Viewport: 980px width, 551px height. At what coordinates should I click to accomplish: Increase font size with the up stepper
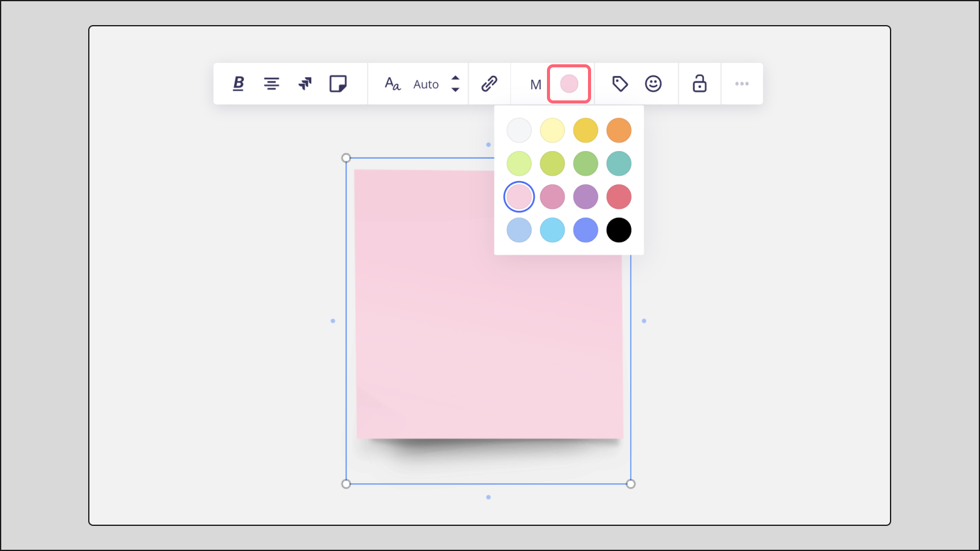[455, 79]
